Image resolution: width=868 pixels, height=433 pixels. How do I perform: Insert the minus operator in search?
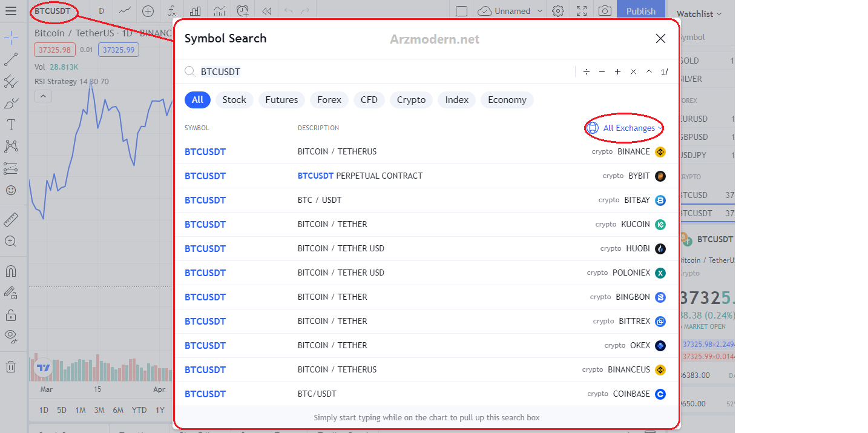(602, 71)
